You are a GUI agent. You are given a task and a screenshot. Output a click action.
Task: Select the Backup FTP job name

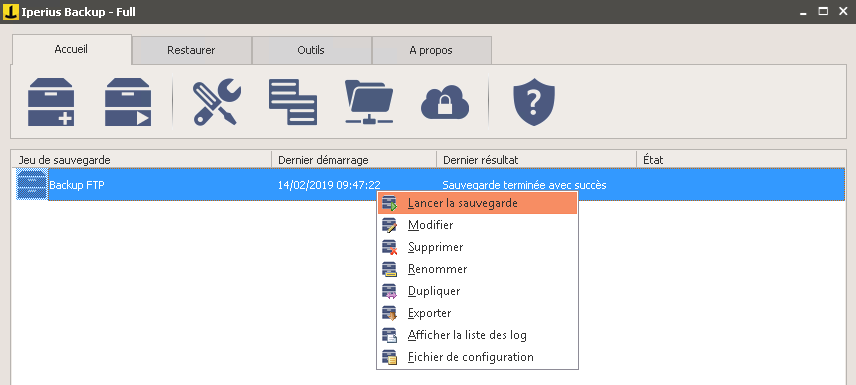point(77,185)
